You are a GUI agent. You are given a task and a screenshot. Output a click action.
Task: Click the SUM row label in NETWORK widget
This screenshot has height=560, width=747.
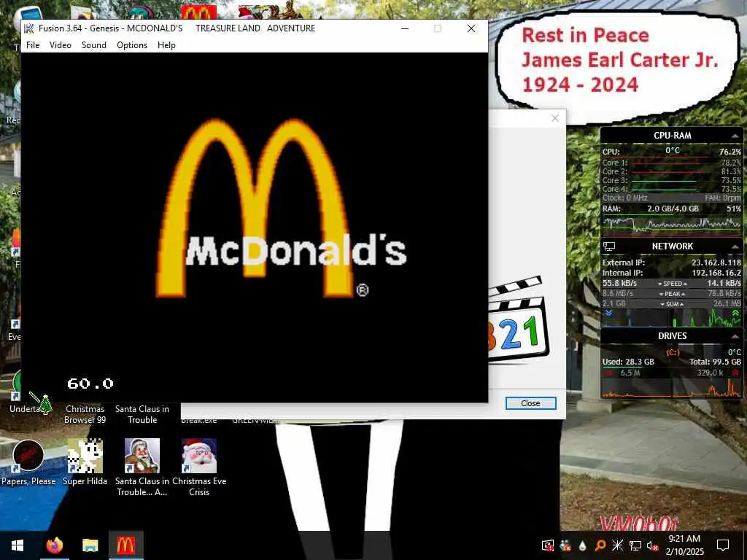[x=672, y=304]
